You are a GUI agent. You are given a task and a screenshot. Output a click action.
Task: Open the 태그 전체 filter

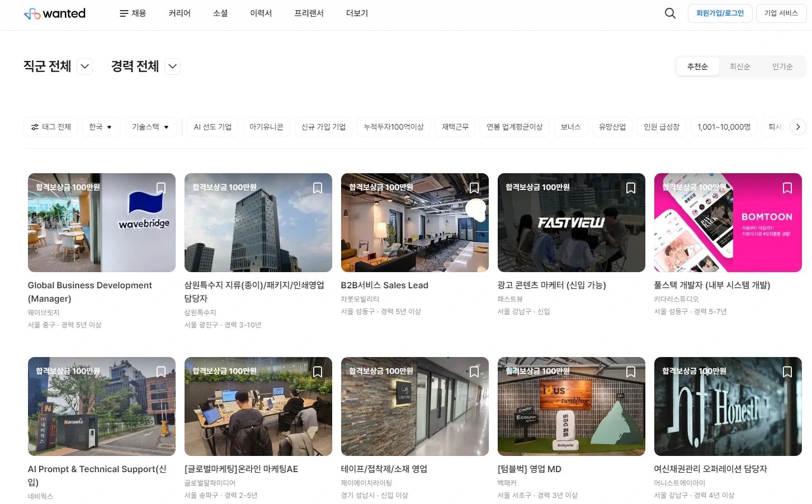[x=50, y=127]
